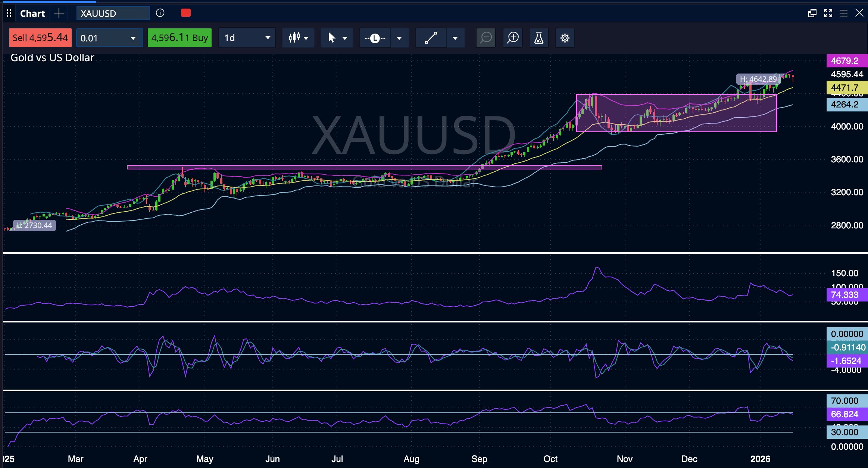
Task: Toggle the red link color indicator
Action: click(x=186, y=13)
